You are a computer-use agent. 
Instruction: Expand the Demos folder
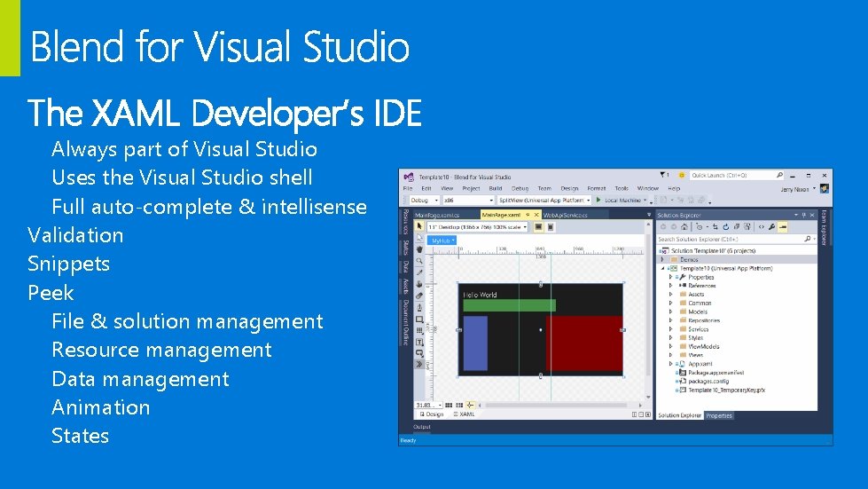click(x=662, y=259)
